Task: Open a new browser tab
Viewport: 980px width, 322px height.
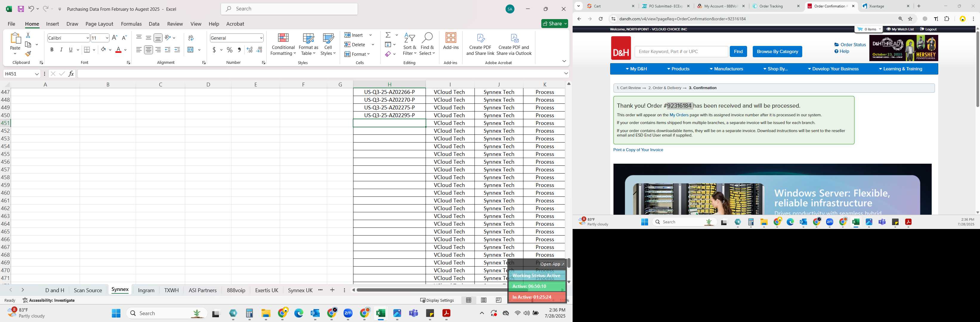Action: click(x=919, y=6)
